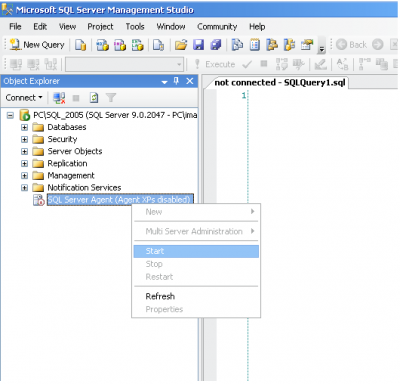Click the Refresh icon in Object Explorer

(94, 98)
